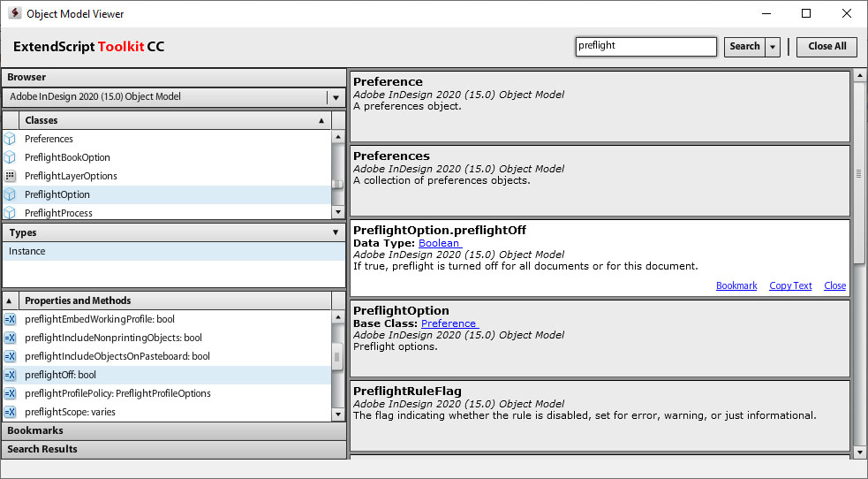Click the property icon beside preflightScope

click(x=10, y=412)
